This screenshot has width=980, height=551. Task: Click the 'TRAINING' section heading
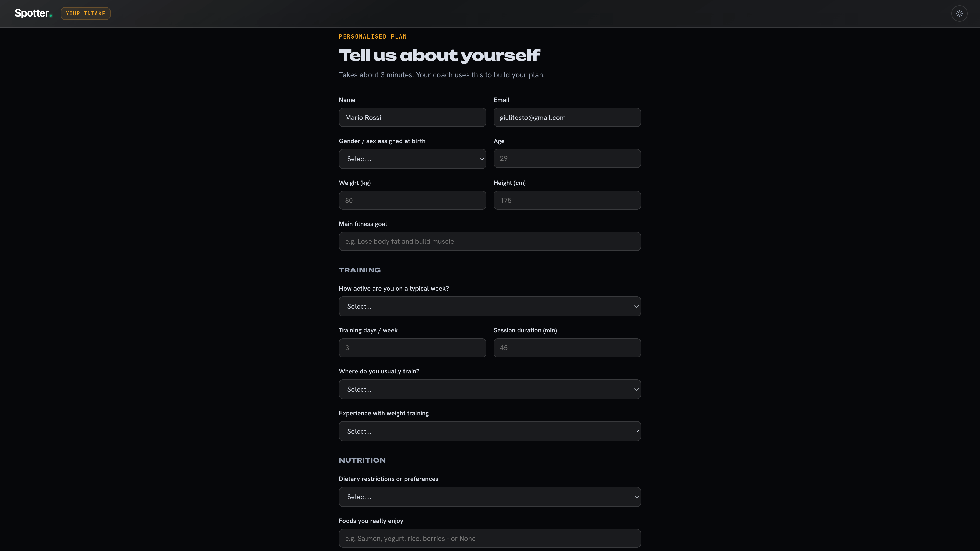[x=360, y=270]
